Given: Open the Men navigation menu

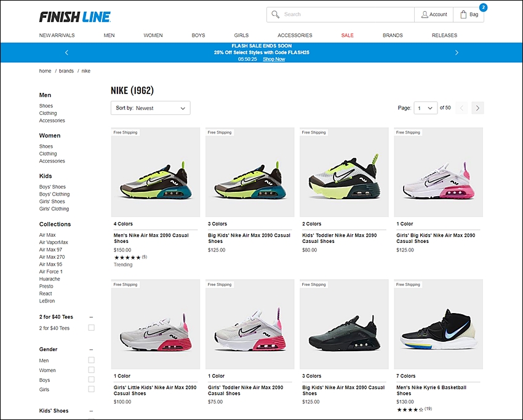Looking at the screenshot, I should [x=109, y=35].
